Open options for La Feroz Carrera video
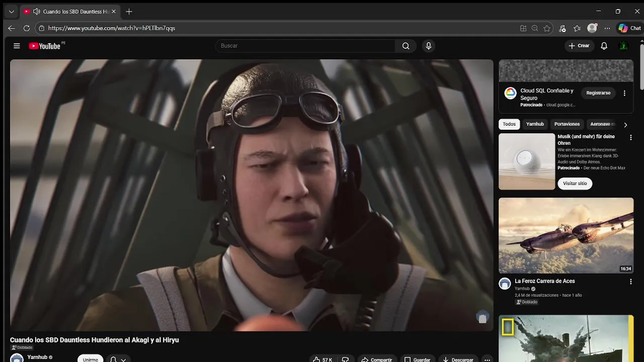 [x=631, y=282]
